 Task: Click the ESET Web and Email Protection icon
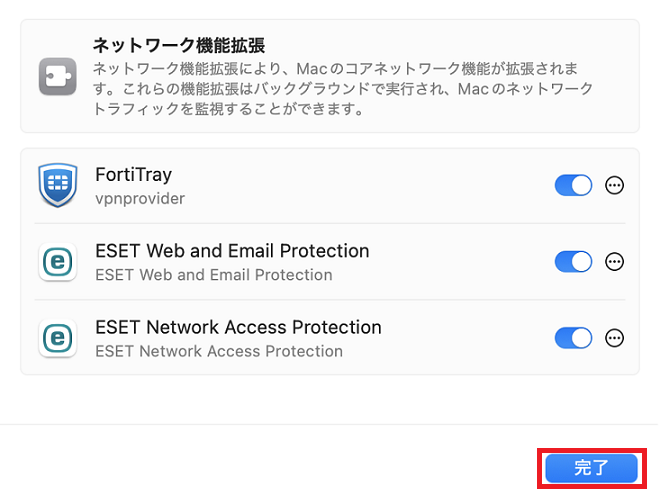[58, 262]
